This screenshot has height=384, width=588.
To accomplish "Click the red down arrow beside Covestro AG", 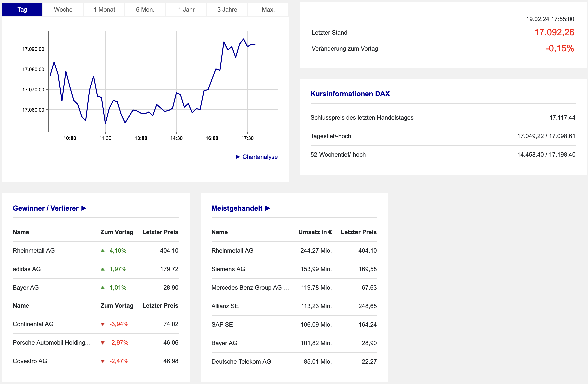I will point(103,361).
